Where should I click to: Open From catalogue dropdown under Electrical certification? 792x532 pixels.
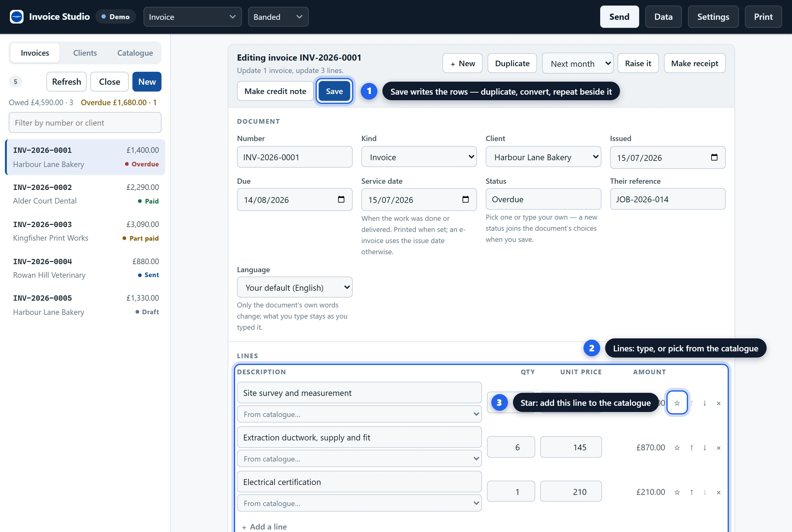click(359, 503)
